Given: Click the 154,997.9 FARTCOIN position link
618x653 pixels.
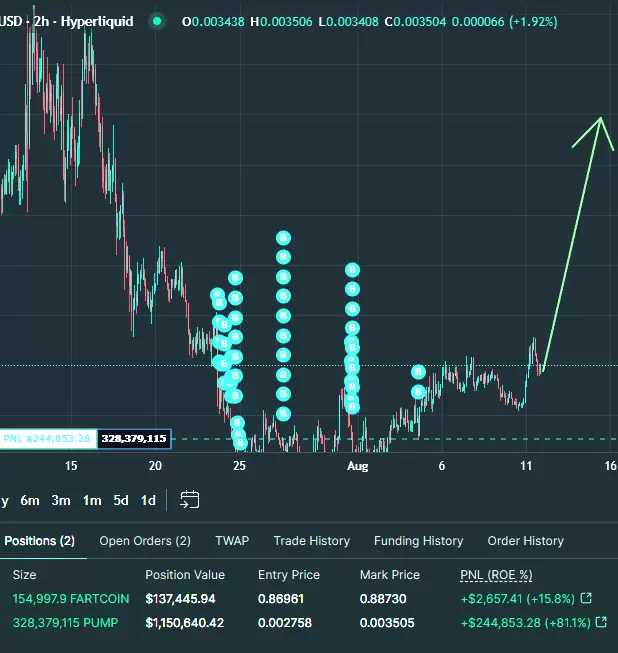Looking at the screenshot, I should pyautogui.click(x=71, y=598).
